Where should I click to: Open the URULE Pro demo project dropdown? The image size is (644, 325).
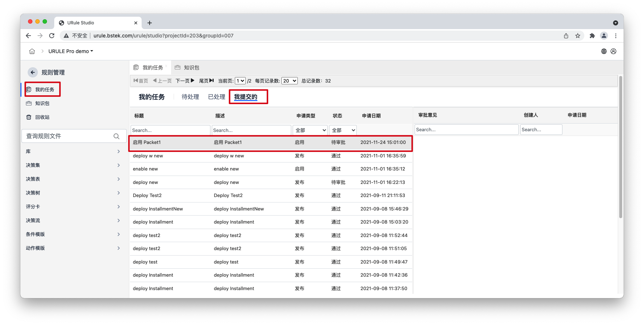pos(71,51)
